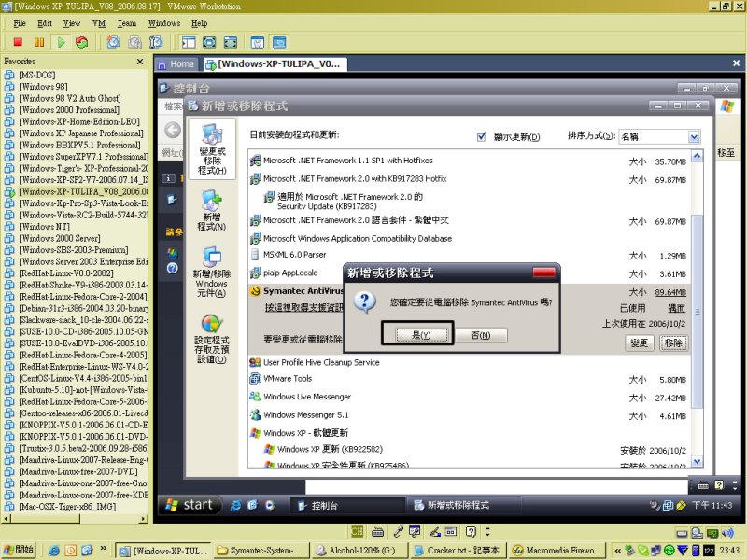This screenshot has width=747, height=560.
Task: Open the File menu
Action: click(x=20, y=23)
